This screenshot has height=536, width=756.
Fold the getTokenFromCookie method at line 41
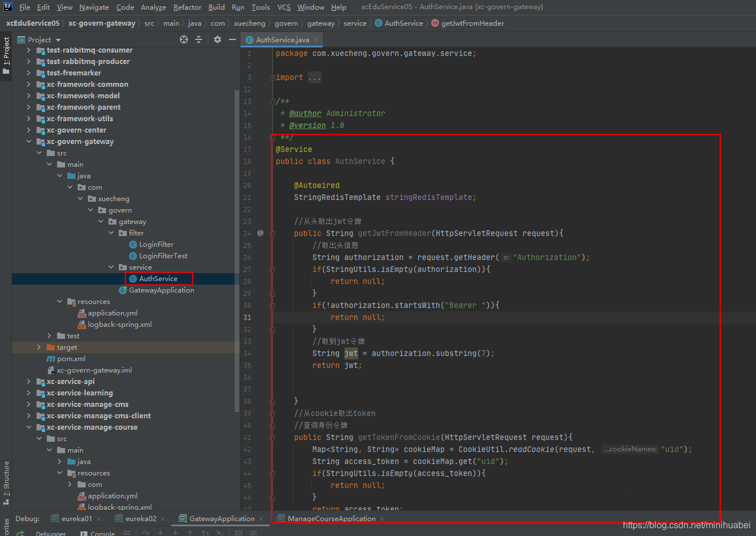(x=272, y=438)
